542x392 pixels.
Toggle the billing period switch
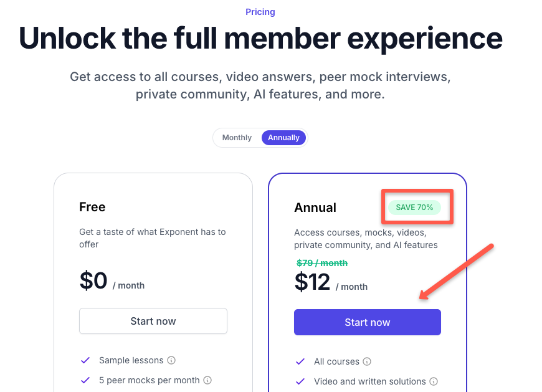coord(260,137)
